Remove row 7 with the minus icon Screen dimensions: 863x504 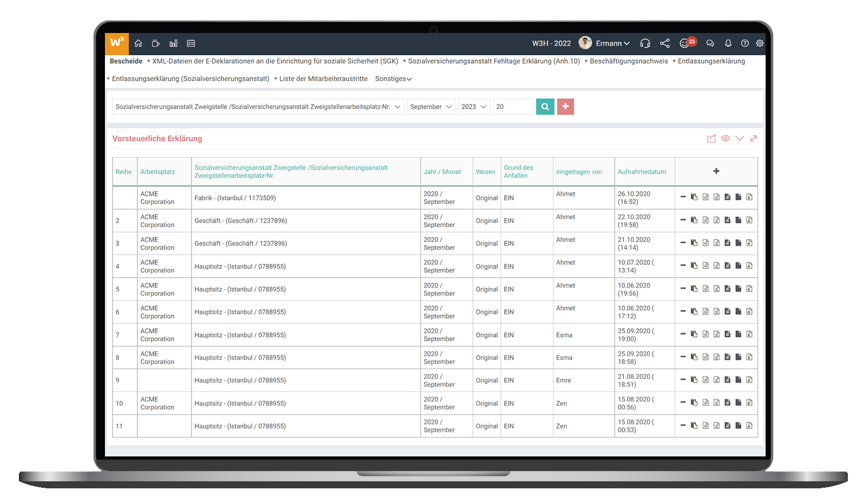[683, 334]
